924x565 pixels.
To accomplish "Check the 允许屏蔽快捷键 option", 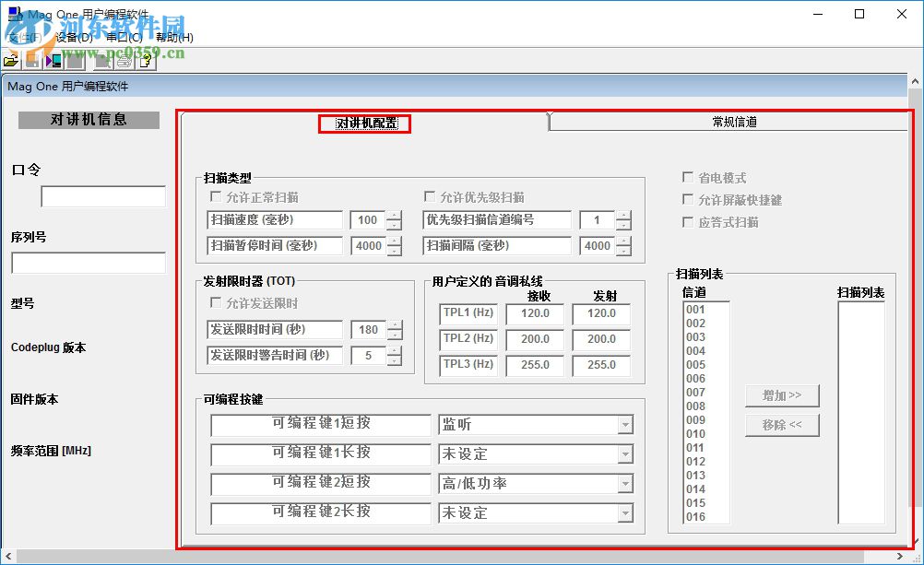I will point(688,199).
